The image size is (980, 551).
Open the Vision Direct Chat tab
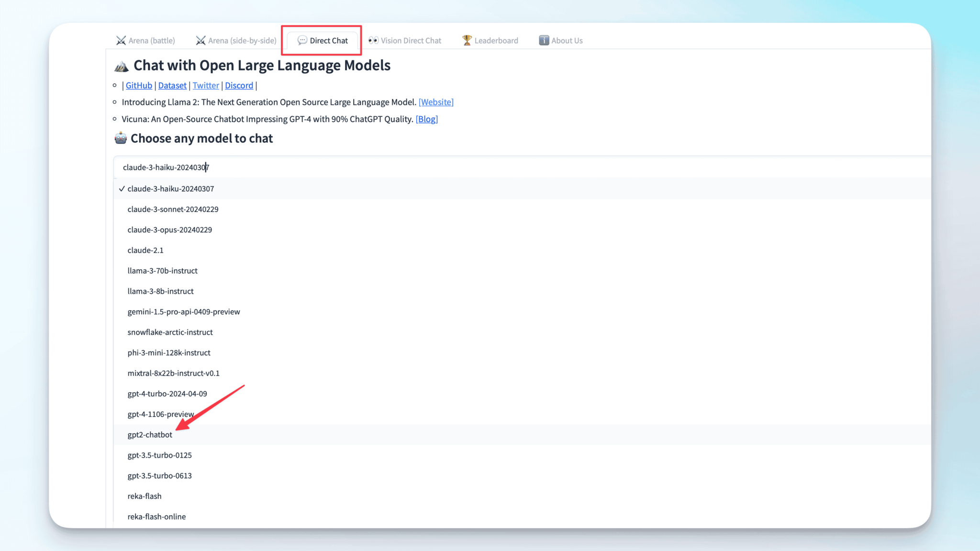pos(405,41)
